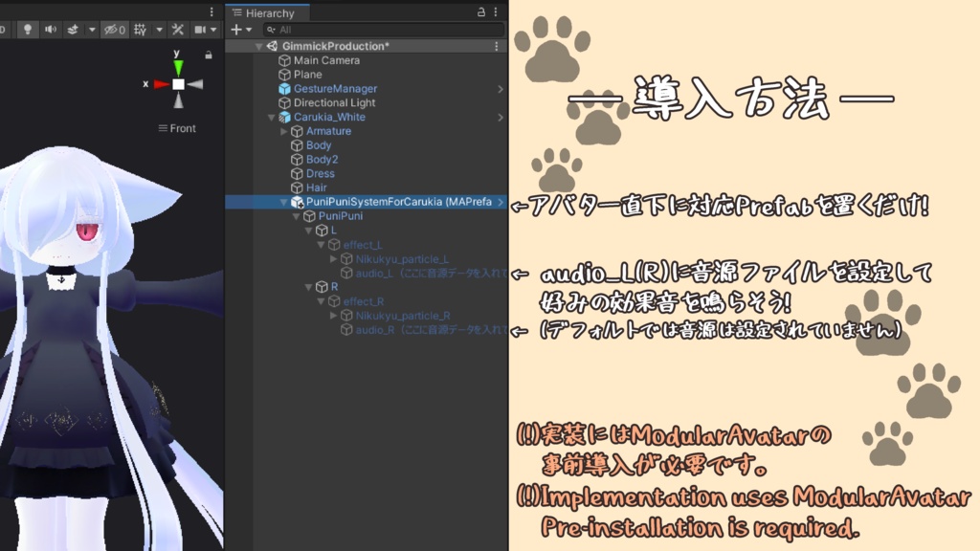Screen dimensions: 980x551
Task: Click the effects visibility icon
Action: click(73, 29)
